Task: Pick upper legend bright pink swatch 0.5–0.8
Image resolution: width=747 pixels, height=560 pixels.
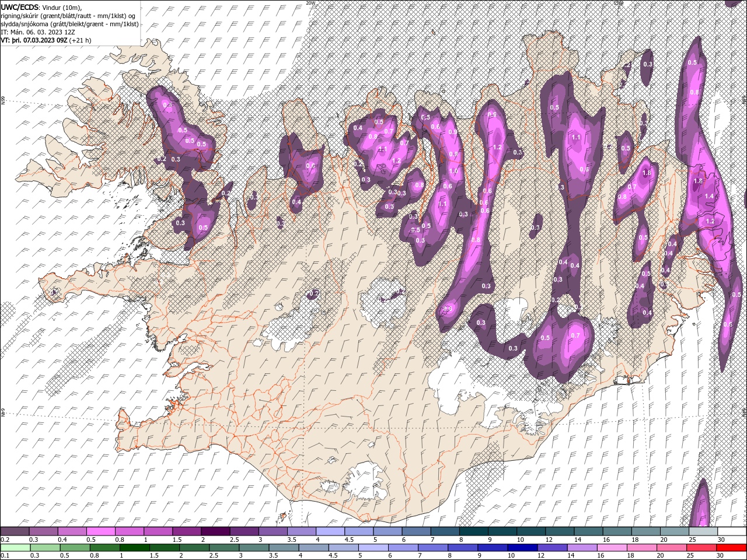Action: coord(101,531)
